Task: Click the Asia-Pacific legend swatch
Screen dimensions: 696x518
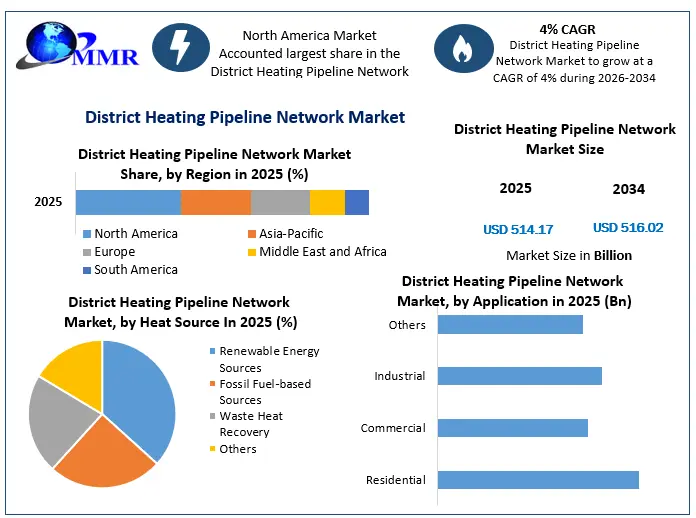Action: click(x=252, y=234)
